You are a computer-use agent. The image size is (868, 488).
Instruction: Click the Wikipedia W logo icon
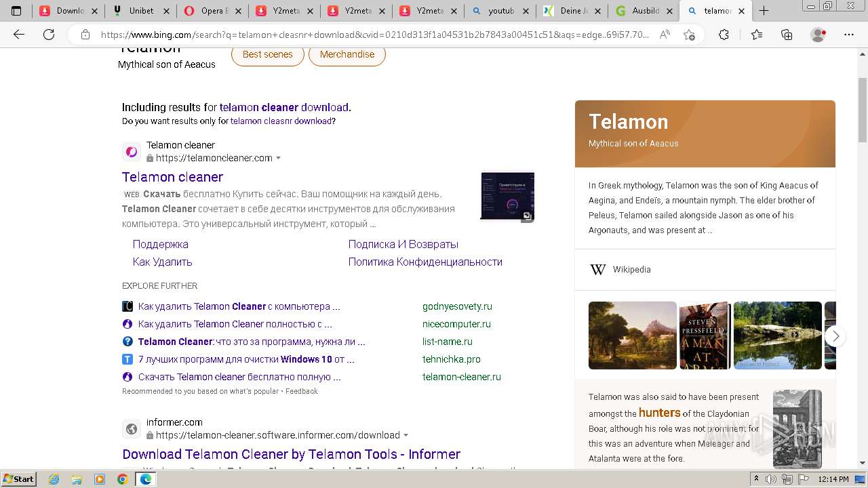click(x=597, y=269)
